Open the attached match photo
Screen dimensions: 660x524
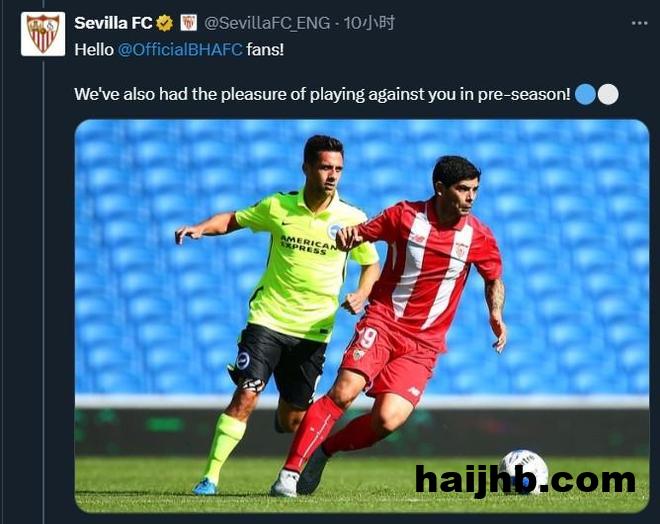(x=362, y=316)
